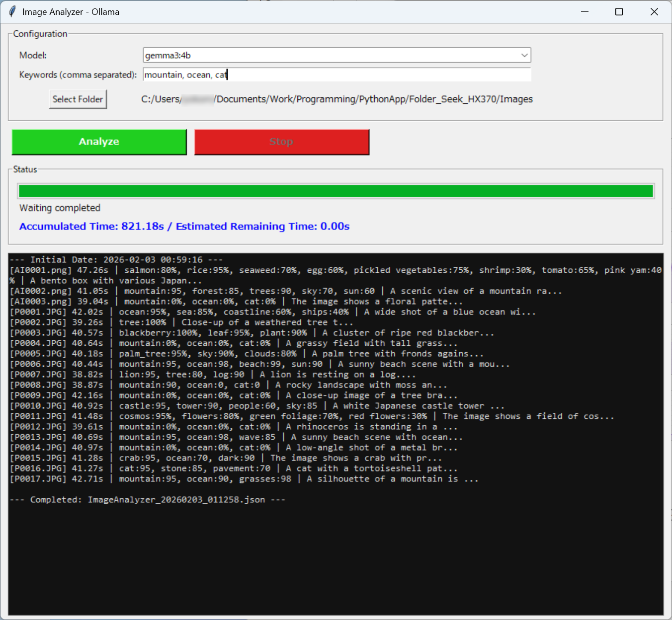Focus the Keywords input field

pos(337,75)
